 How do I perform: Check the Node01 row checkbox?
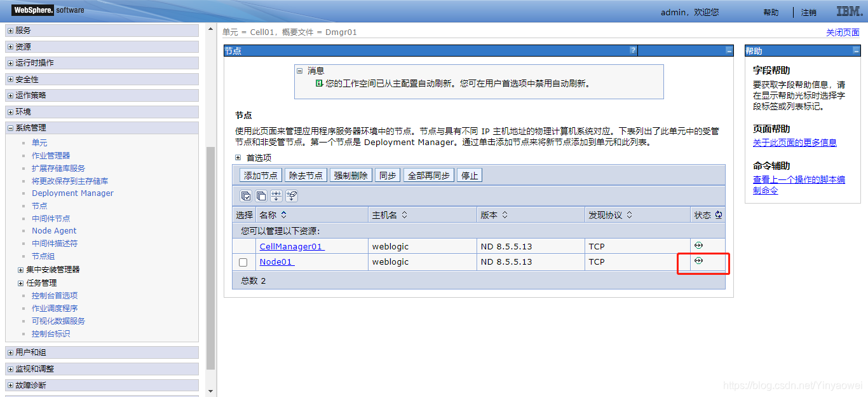[243, 262]
